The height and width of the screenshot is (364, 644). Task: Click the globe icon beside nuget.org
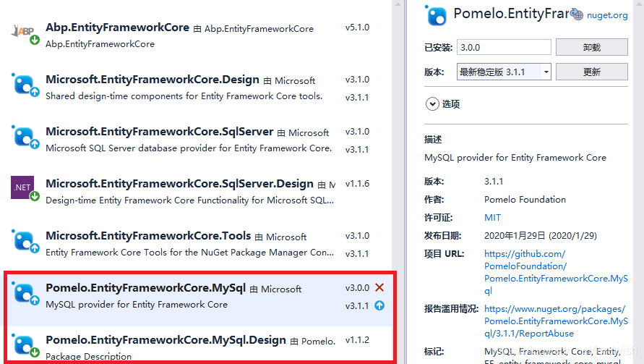point(577,14)
